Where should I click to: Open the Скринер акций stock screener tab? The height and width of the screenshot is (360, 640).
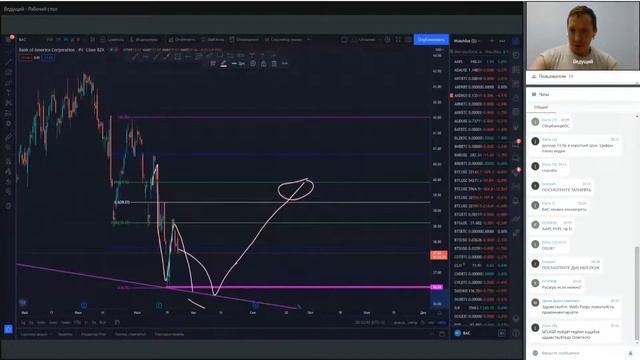click(x=35, y=334)
